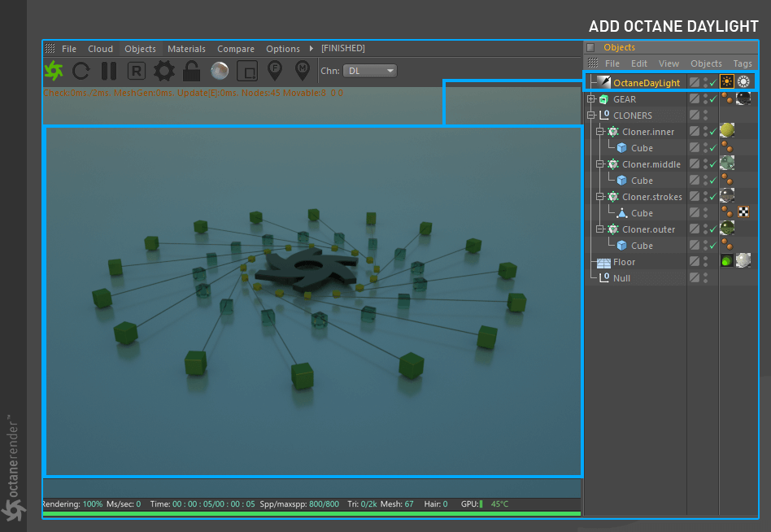Viewport: 771px width, 532px height.
Task: Select the material tag on Cloner.strokes
Action: tap(727, 196)
